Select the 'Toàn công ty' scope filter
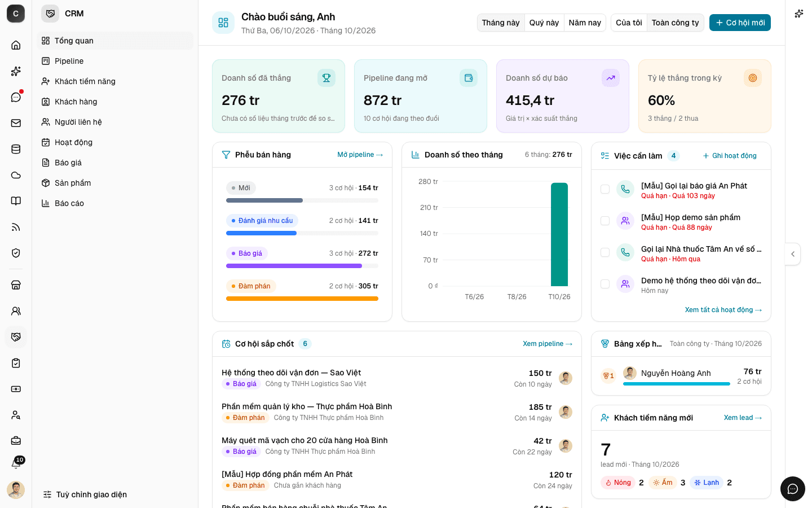 (675, 23)
